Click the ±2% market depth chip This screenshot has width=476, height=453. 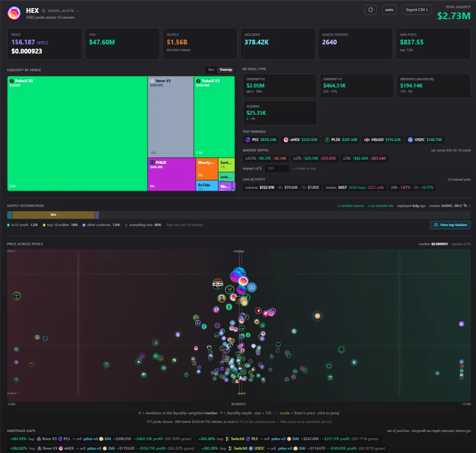pos(315,158)
